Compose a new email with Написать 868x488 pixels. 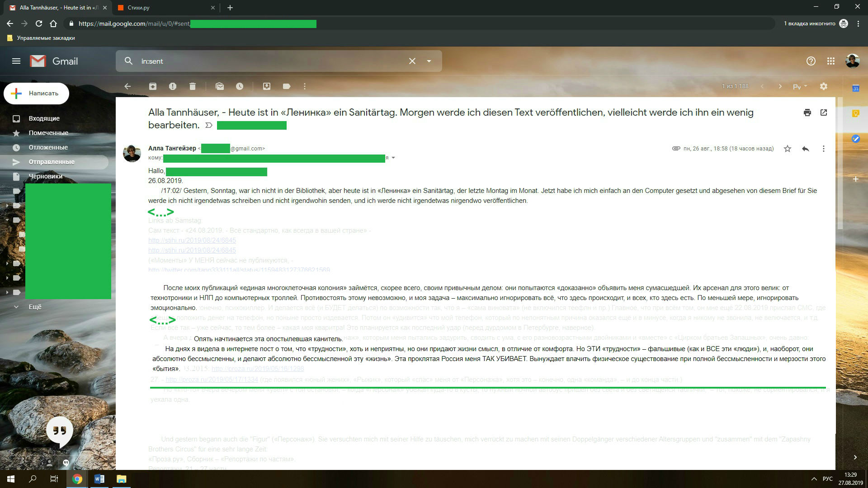pyautogui.click(x=37, y=94)
